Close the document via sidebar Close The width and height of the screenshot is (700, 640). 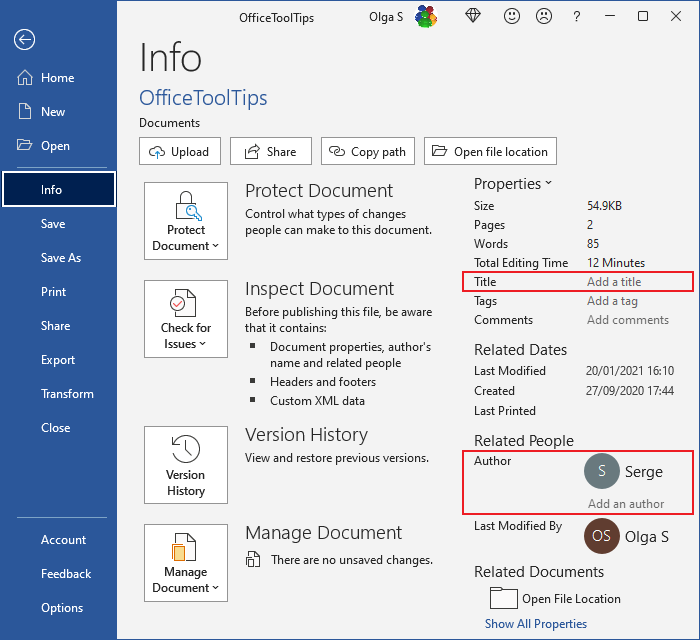(56, 428)
